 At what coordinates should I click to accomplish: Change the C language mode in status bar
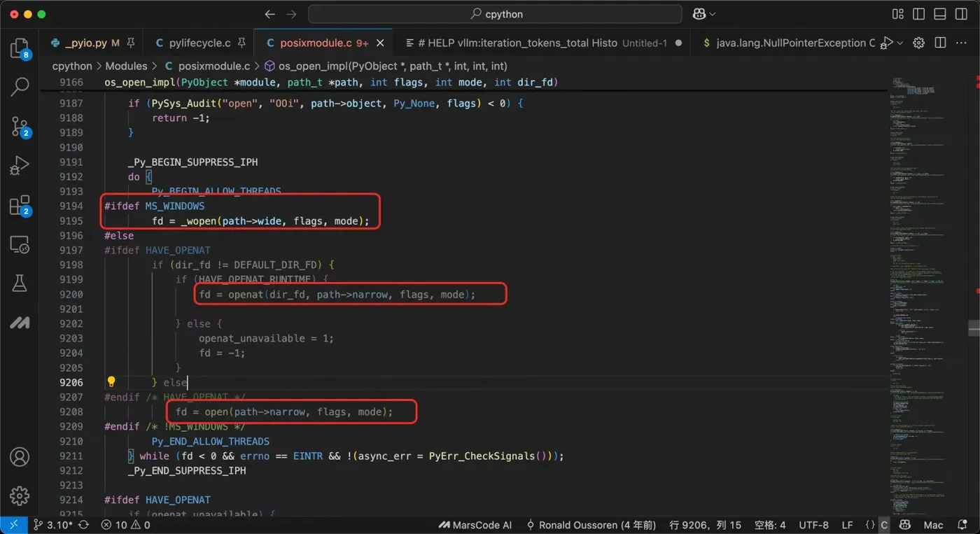884,525
